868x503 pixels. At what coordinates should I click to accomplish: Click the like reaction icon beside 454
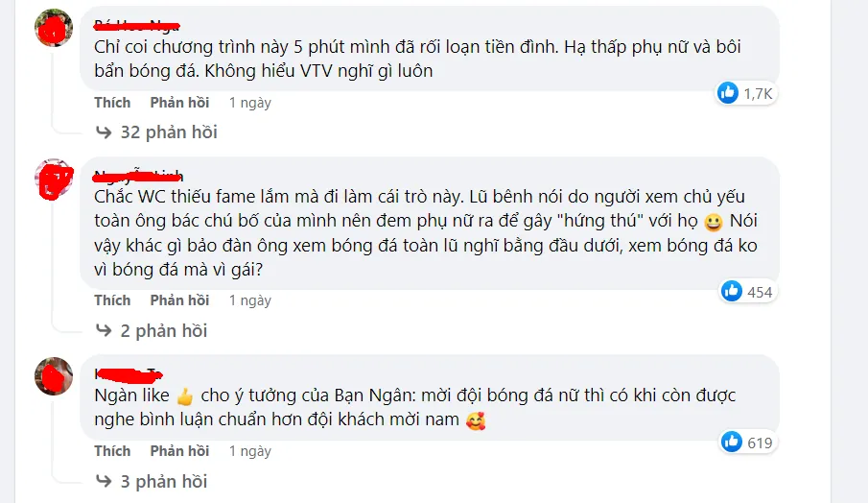(x=732, y=292)
